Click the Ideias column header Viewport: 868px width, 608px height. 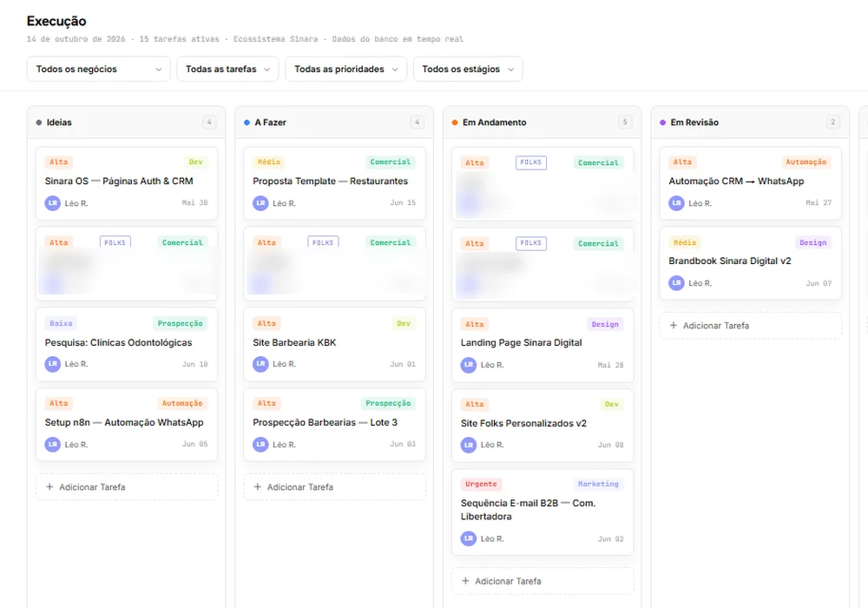[x=126, y=122]
